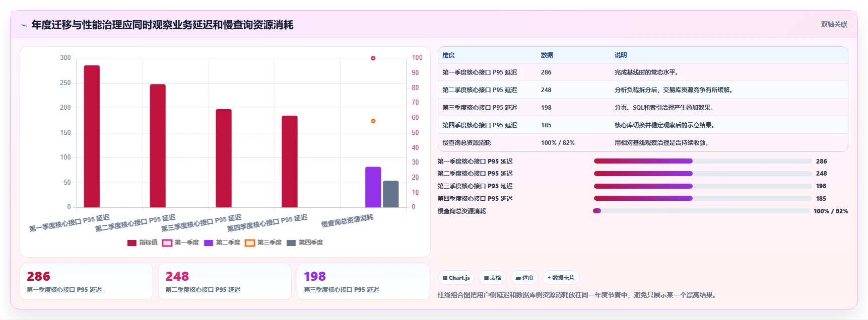Toggle the 指标值 legend item
This screenshot has width=868, height=320.
143,243
